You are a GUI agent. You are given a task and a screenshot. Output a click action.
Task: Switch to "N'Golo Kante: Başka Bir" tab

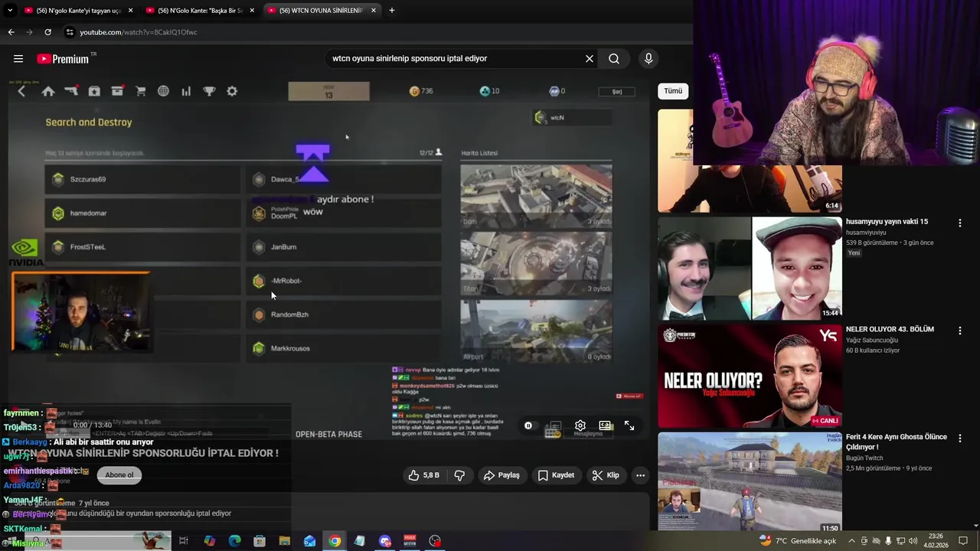201,10
